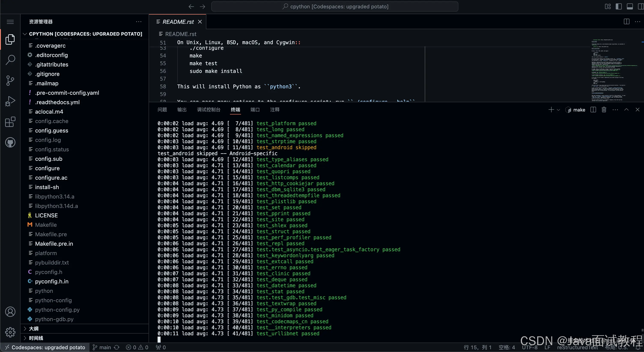Switch to the 端口 panel tab
Screen dimensions: 644x352
click(255, 110)
